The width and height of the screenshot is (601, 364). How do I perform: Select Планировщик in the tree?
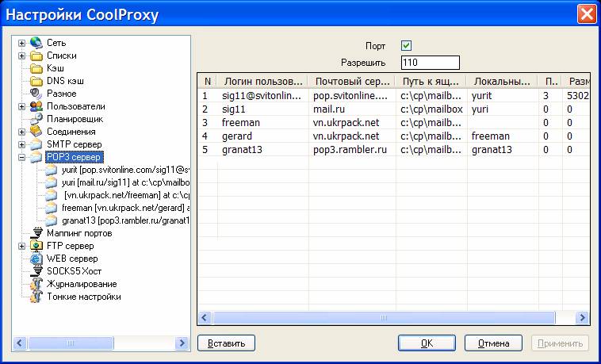(75, 119)
